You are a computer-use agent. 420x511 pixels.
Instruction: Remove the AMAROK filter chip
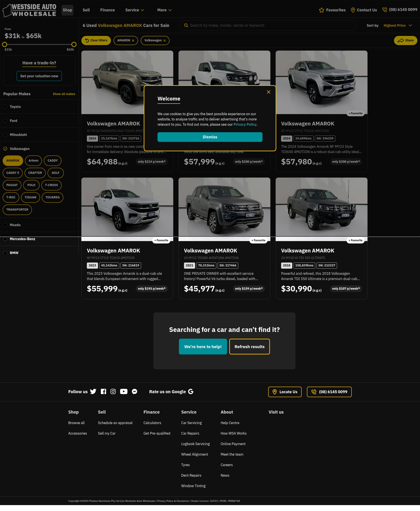pos(133,41)
